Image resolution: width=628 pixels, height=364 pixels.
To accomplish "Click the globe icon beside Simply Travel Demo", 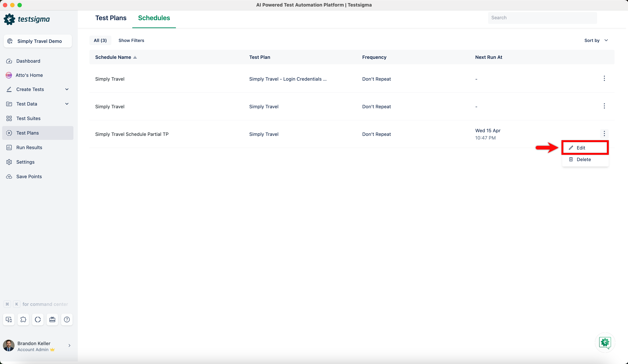I will click(x=10, y=41).
